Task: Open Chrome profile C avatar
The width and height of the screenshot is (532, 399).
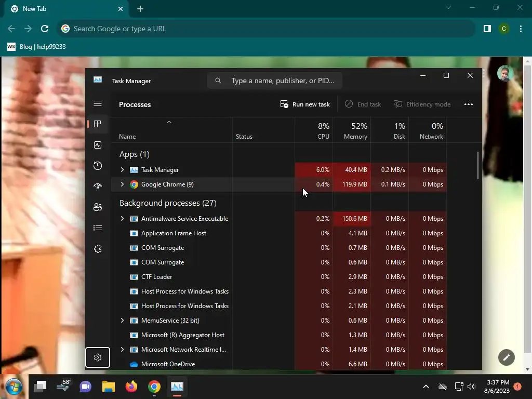Action: click(504, 29)
